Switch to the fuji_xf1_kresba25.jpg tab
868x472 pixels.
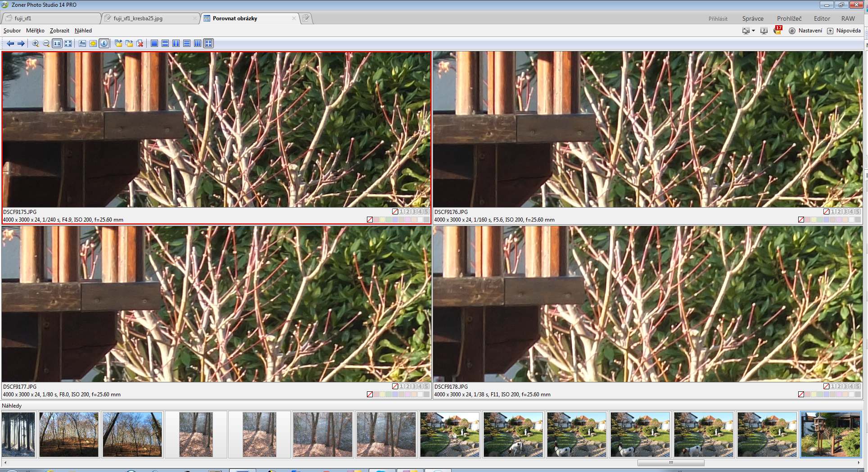click(138, 18)
